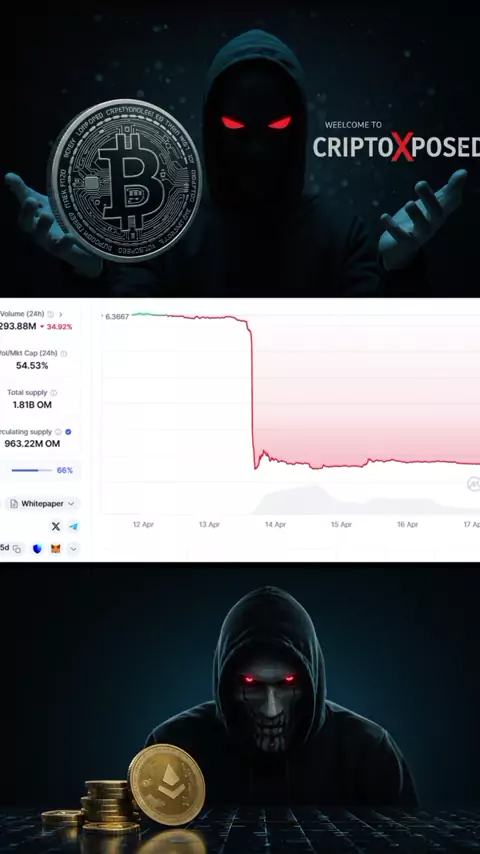The image size is (480, 854).
Task: Click the verified badge beside Circulating supply
Action: tap(68, 432)
